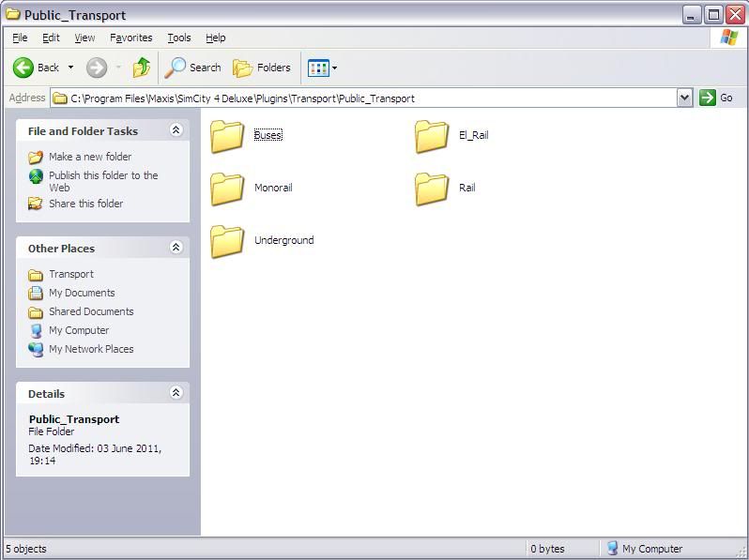Click the Publish to Web globe icon
749x560 pixels.
pos(36,176)
